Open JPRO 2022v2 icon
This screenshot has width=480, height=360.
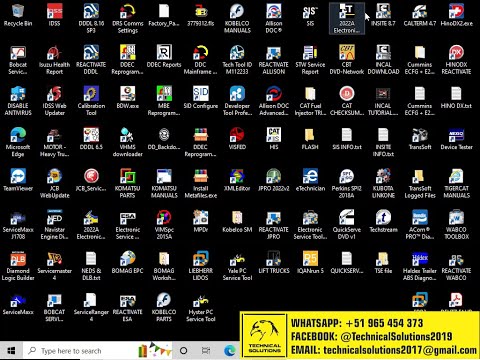[x=274, y=180]
